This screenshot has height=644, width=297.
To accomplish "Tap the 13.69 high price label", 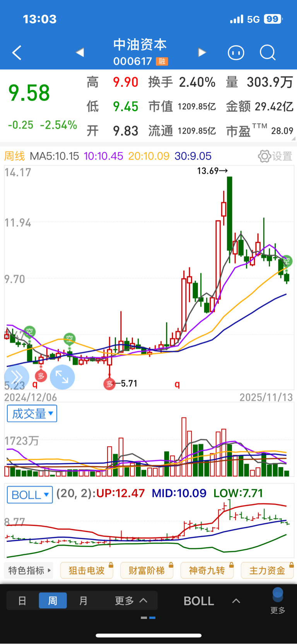I will pos(207,171).
